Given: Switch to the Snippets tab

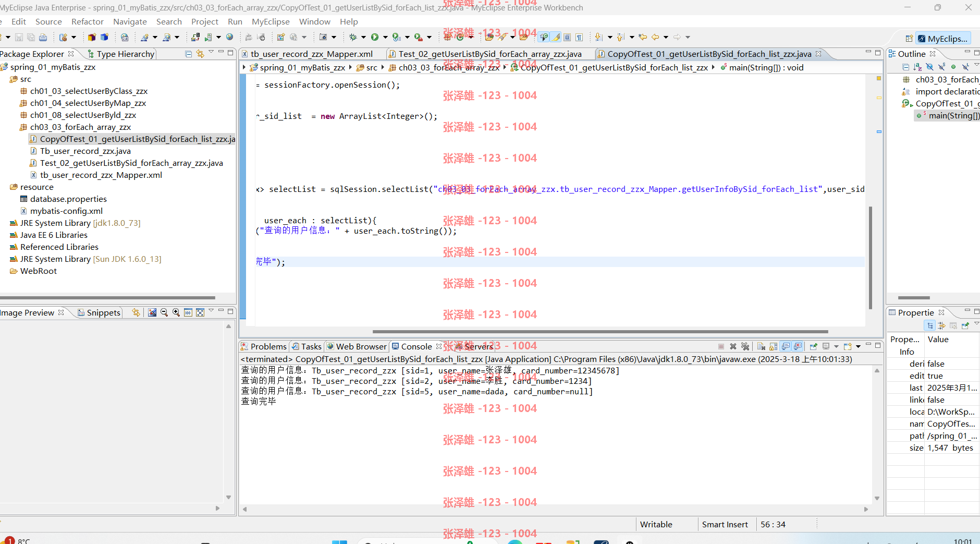Looking at the screenshot, I should coord(99,312).
